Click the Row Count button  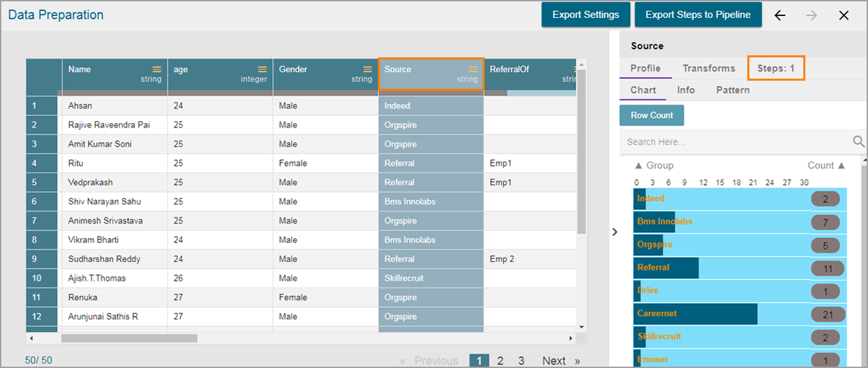(652, 115)
